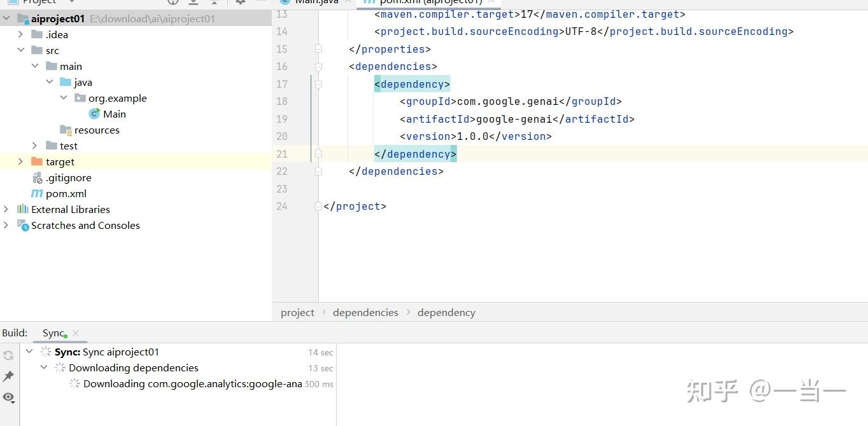Collapse the Downloading dependencies node

[x=43, y=368]
